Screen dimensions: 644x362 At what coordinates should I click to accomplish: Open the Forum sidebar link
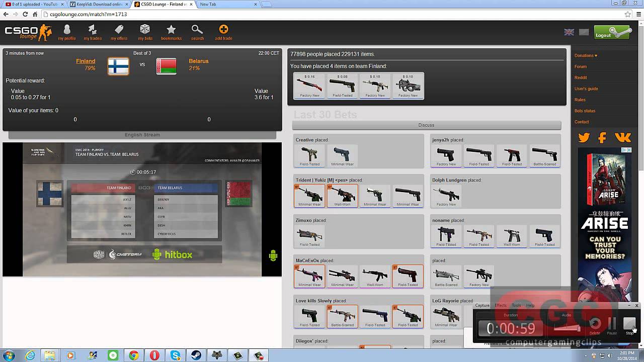(581, 66)
